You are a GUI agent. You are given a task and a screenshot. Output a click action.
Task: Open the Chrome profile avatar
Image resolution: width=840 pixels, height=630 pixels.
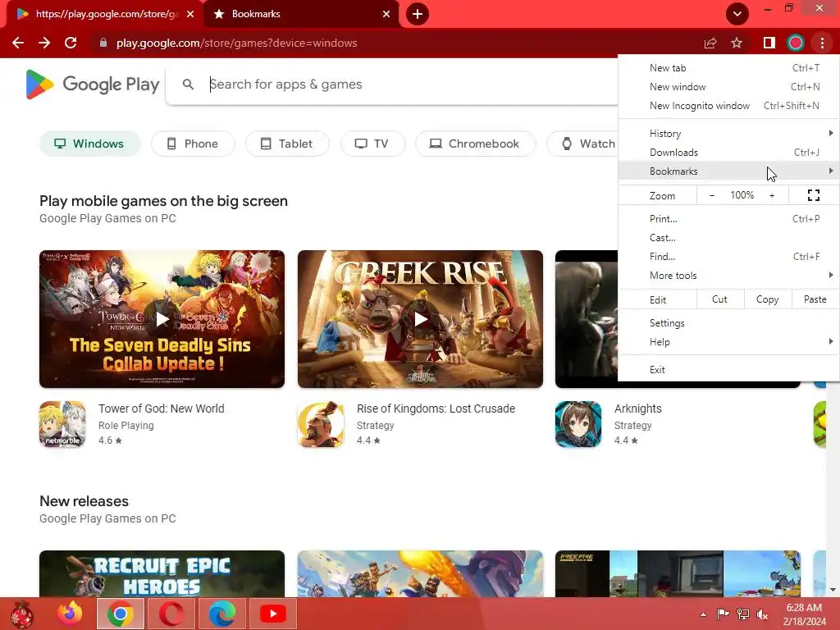(796, 43)
